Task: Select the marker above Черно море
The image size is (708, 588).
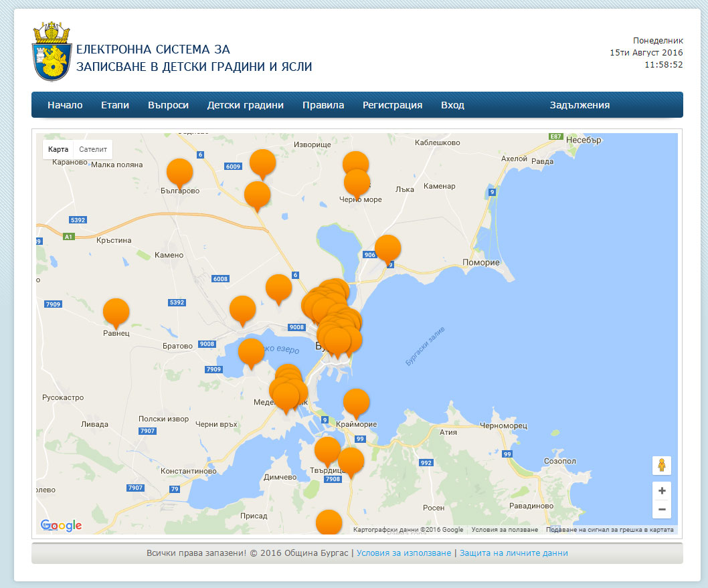Action: tap(357, 183)
